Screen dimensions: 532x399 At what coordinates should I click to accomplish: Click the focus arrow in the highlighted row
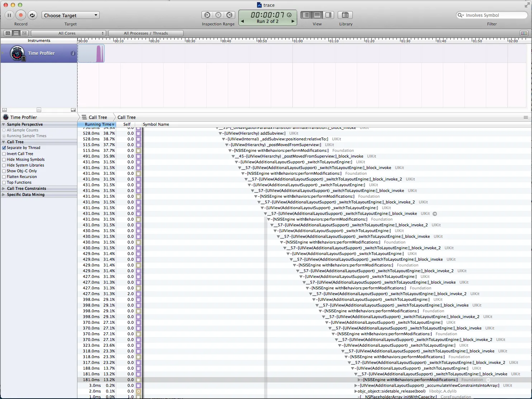tap(488, 380)
